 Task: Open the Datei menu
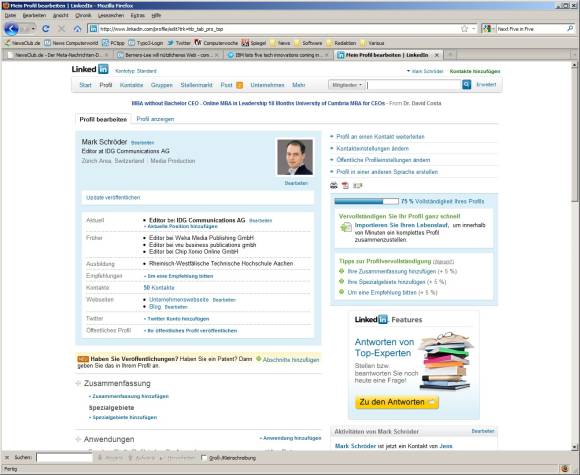coord(10,15)
